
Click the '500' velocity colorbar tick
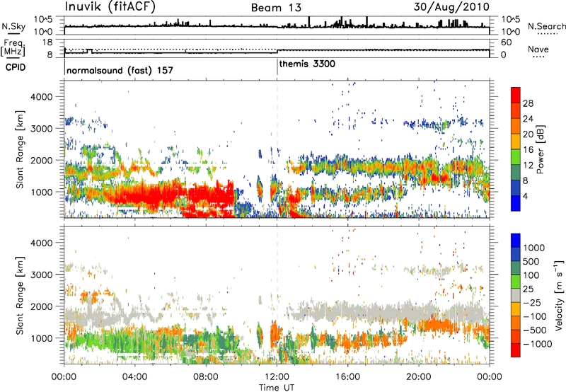(531, 262)
